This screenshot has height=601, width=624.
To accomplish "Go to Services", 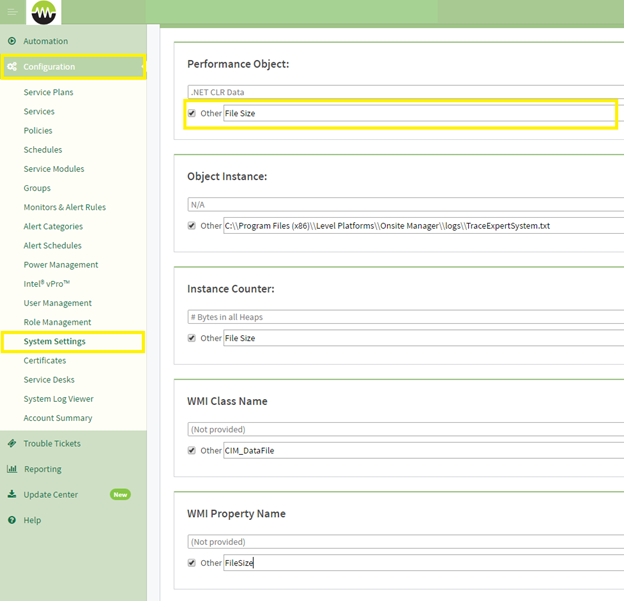I will click(x=39, y=111).
